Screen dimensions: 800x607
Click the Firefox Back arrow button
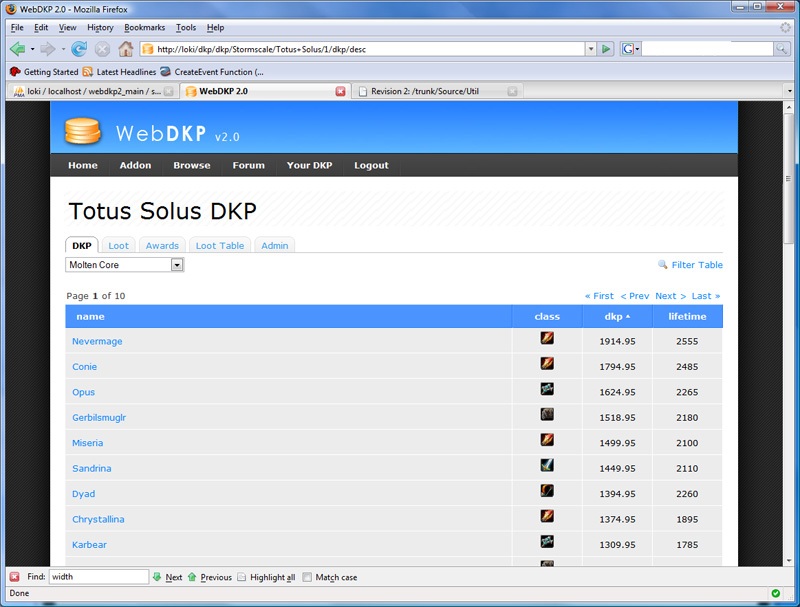(x=17, y=48)
